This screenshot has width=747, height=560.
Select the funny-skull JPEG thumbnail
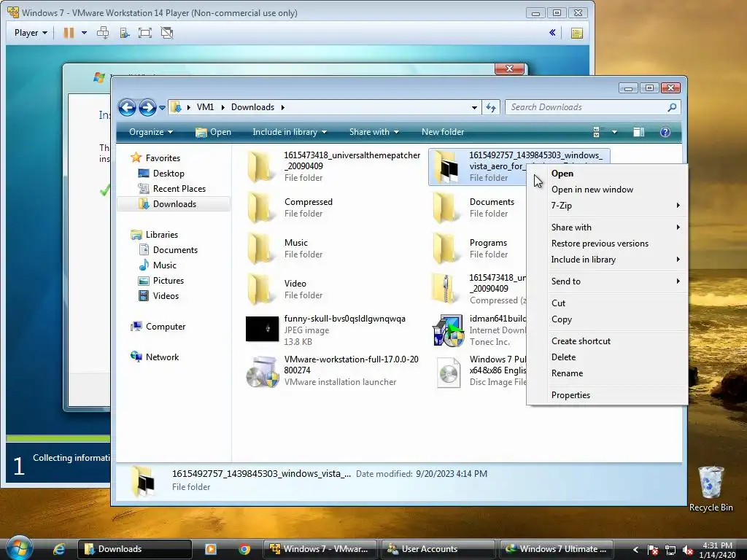[262, 329]
